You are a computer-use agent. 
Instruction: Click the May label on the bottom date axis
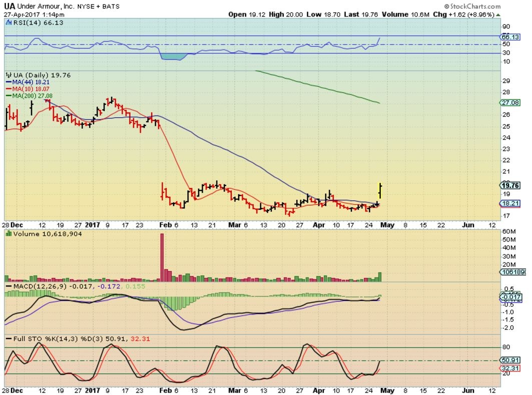[388, 389]
